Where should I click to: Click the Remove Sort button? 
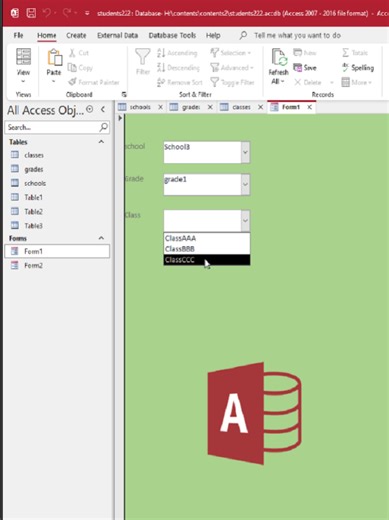coord(179,82)
